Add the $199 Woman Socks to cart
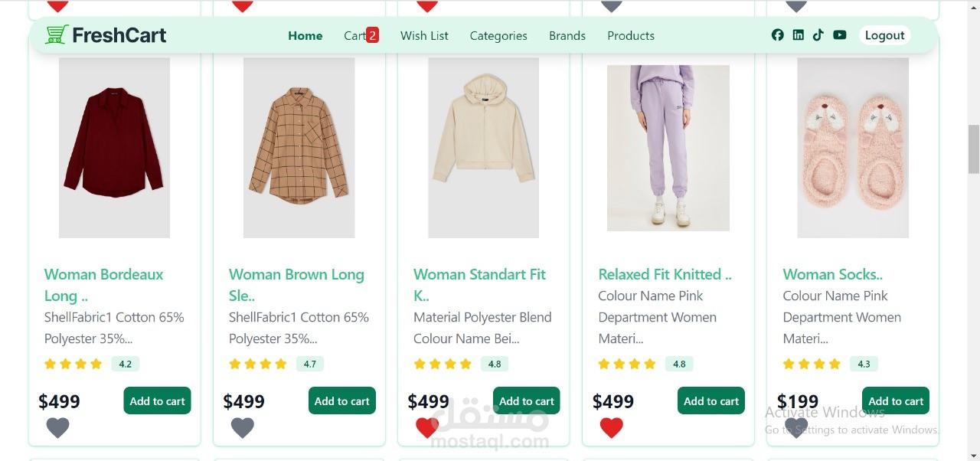 tap(896, 401)
